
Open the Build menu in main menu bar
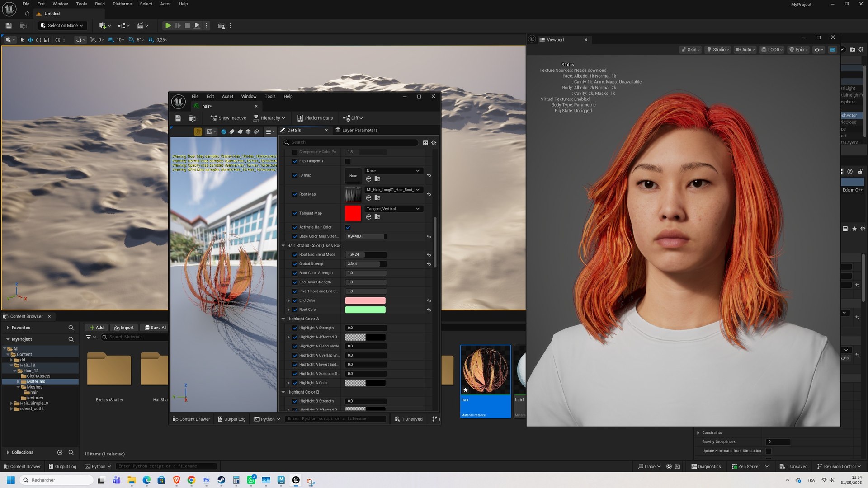point(100,4)
